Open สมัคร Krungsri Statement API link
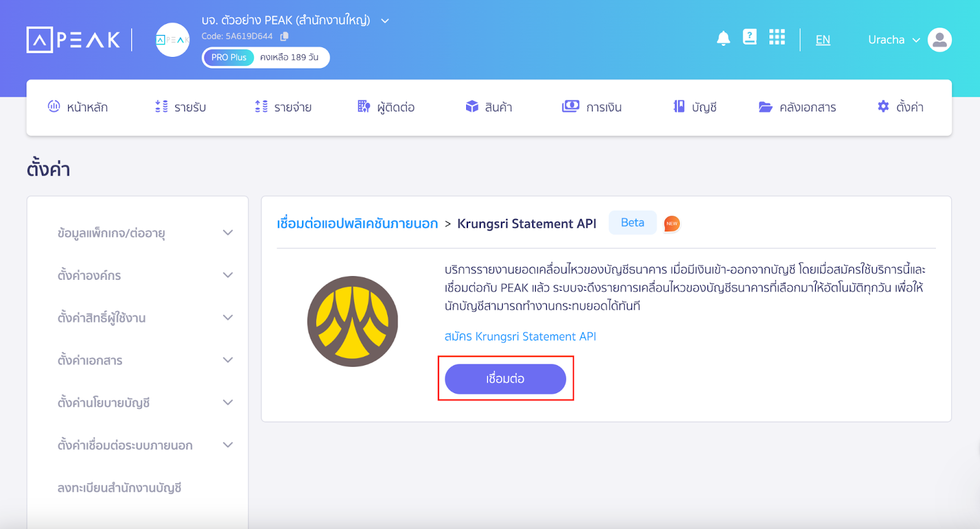This screenshot has width=980, height=529. 520,336
